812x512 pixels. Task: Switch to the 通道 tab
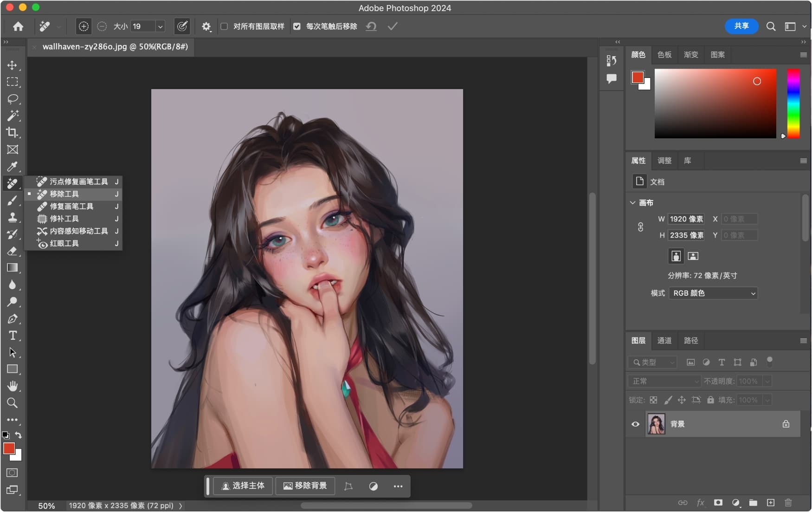[x=664, y=341]
